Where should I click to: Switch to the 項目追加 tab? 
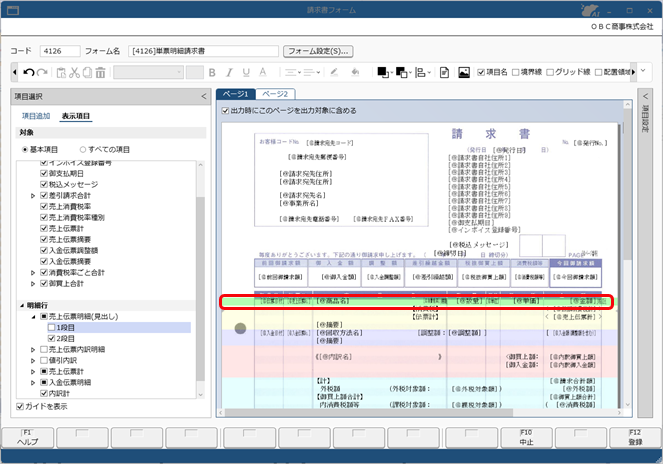36,116
